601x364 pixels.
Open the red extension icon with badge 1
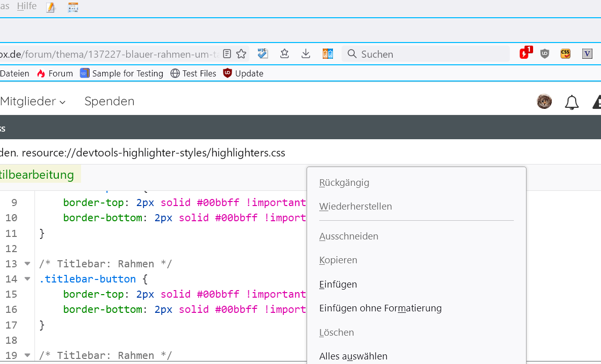click(525, 53)
